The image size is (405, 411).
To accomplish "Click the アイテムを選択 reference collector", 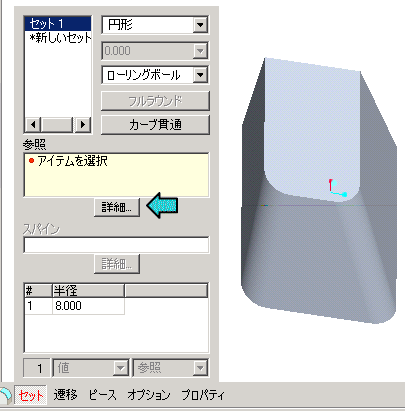I will 116,175.
